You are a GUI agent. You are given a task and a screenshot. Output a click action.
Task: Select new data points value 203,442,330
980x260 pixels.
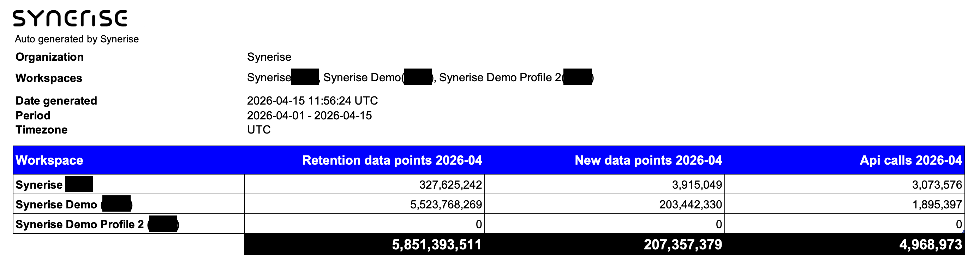coord(691,205)
